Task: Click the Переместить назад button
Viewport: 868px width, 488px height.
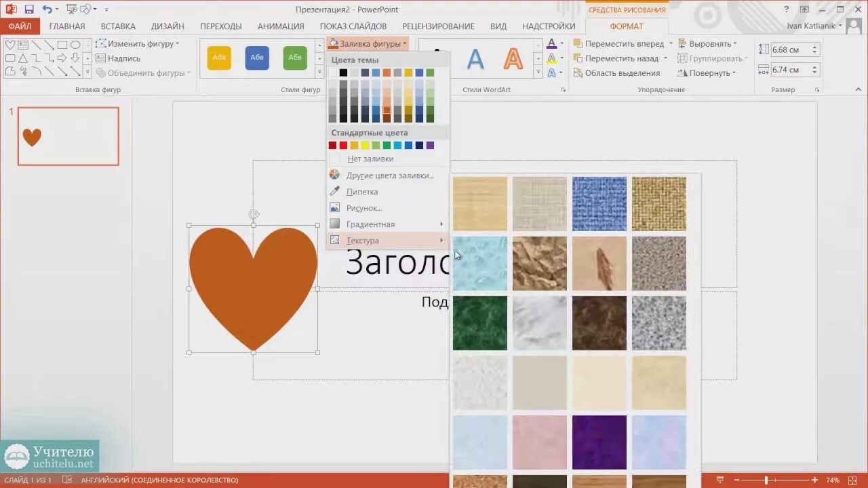Action: pos(616,58)
